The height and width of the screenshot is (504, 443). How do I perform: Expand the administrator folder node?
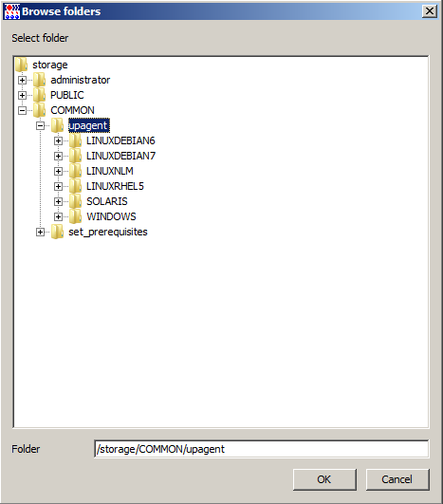(x=22, y=80)
